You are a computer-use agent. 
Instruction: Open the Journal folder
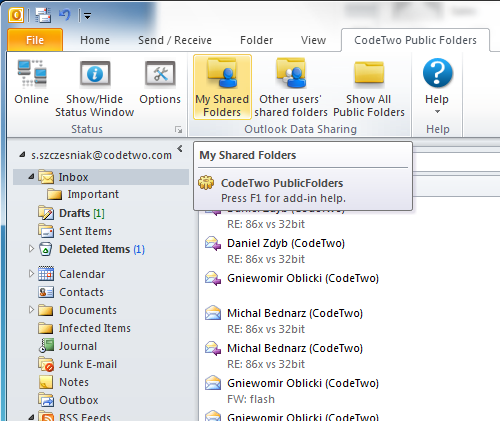pos(78,346)
